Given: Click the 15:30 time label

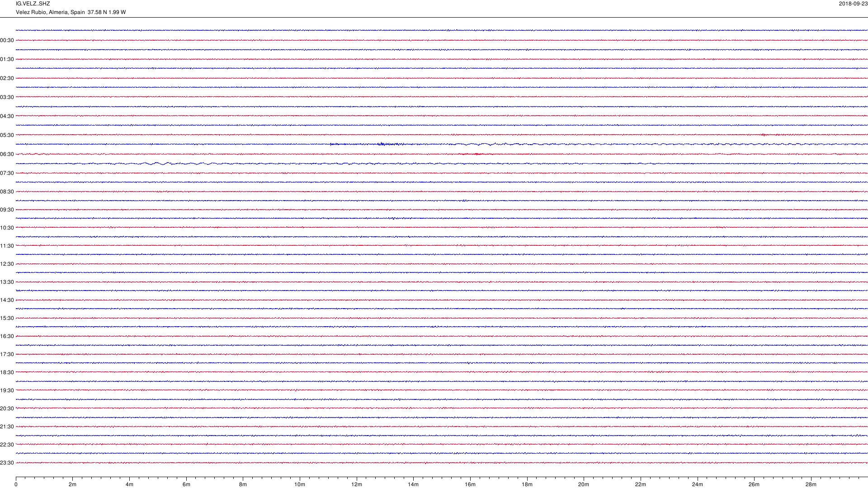Looking at the screenshot, I should coord(7,318).
